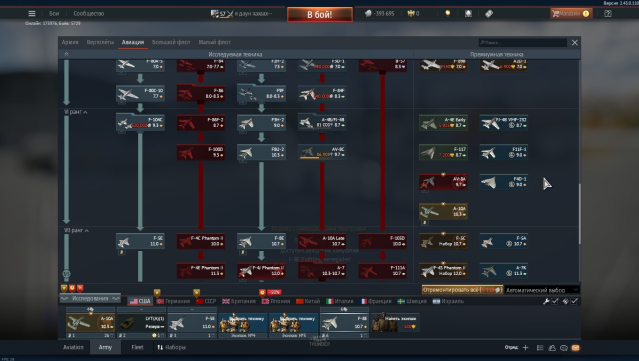Screen dimensions: 639x361
Task: Collapse the VI ранг section
Action: [x=76, y=112]
